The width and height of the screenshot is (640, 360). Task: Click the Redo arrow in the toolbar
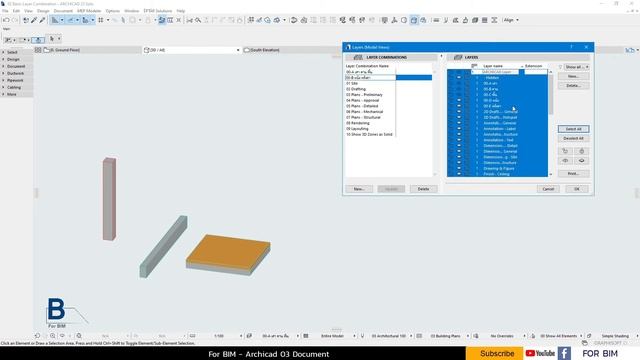click(x=15, y=20)
